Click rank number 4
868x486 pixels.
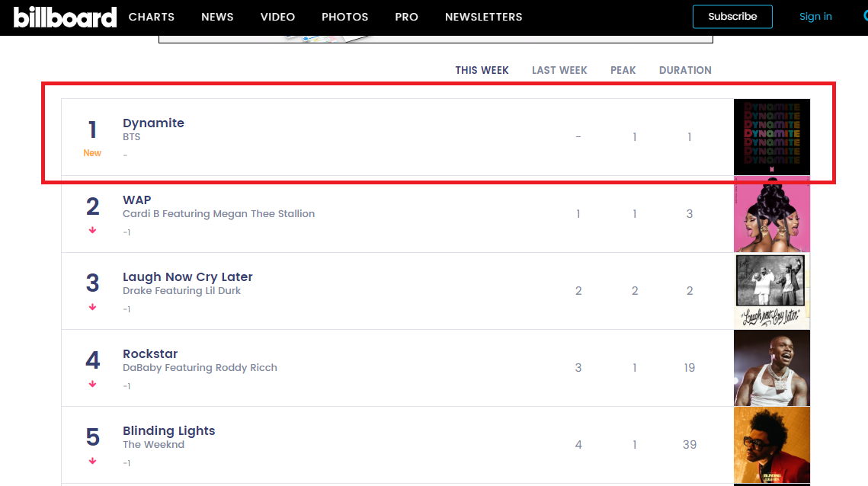tap(92, 361)
